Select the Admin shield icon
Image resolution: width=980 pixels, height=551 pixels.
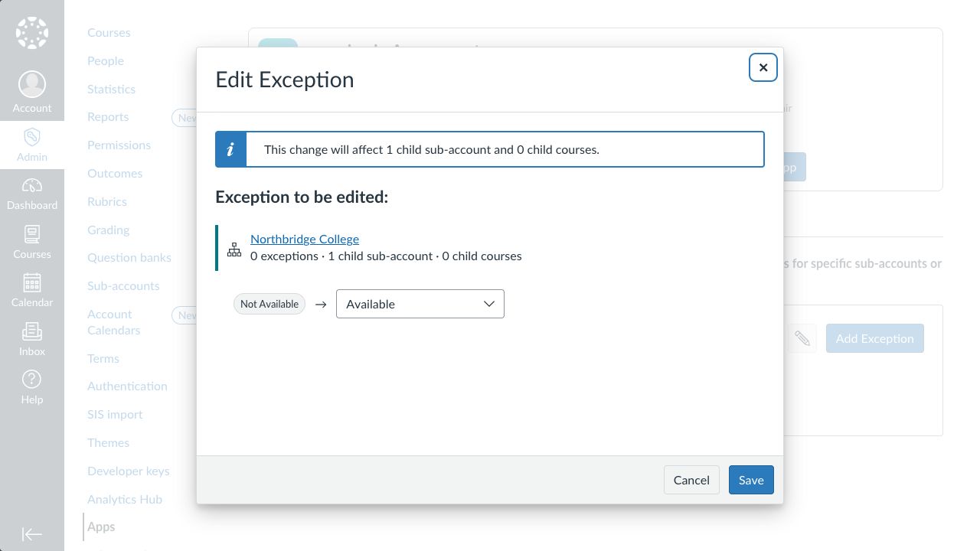click(32, 137)
